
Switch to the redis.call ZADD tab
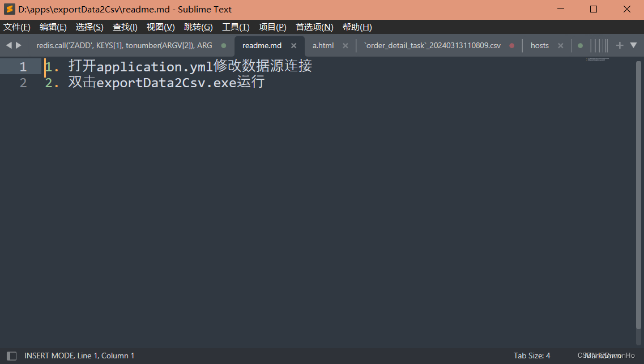[124, 45]
